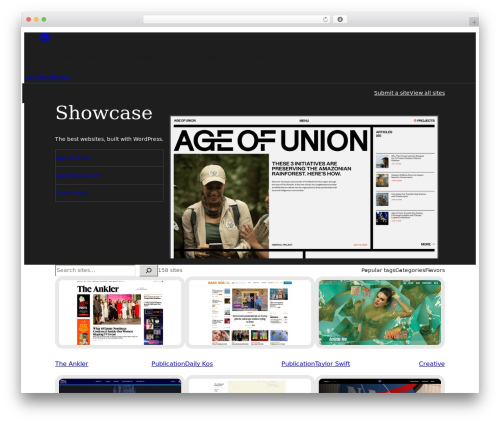Select the Flavors filter

pos(435,270)
